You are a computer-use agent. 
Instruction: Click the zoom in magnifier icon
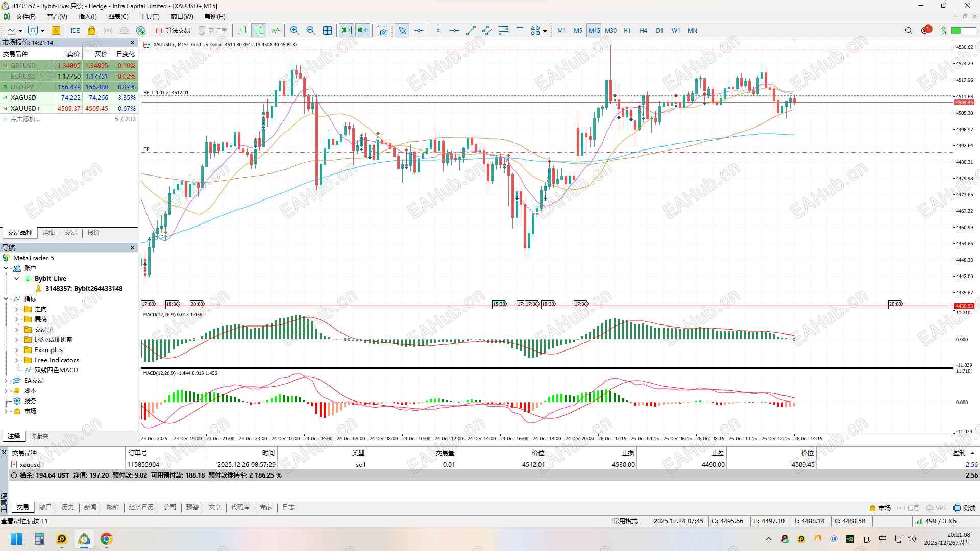click(x=295, y=31)
